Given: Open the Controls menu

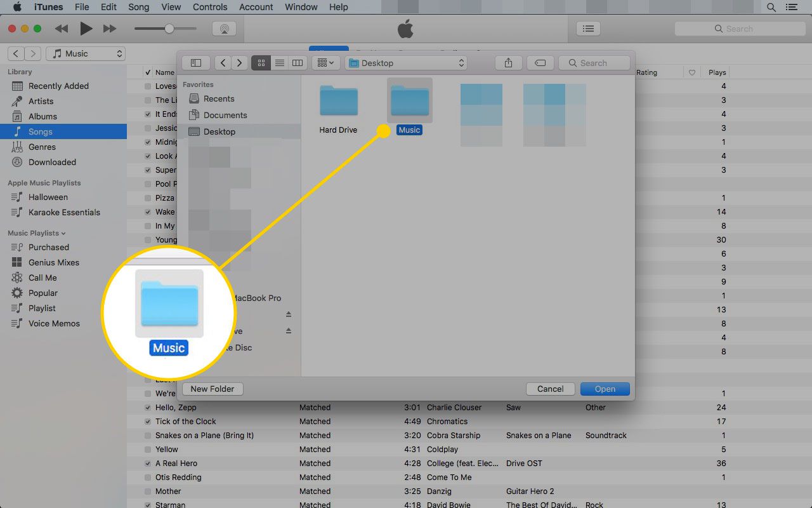Looking at the screenshot, I should tap(209, 7).
